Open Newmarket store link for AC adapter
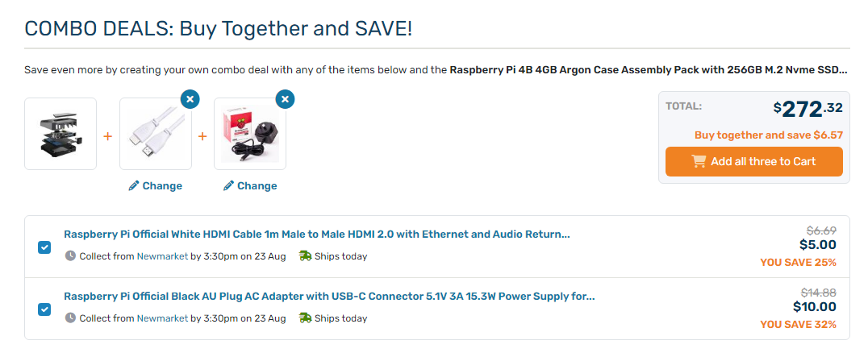868x353 pixels. (162, 318)
